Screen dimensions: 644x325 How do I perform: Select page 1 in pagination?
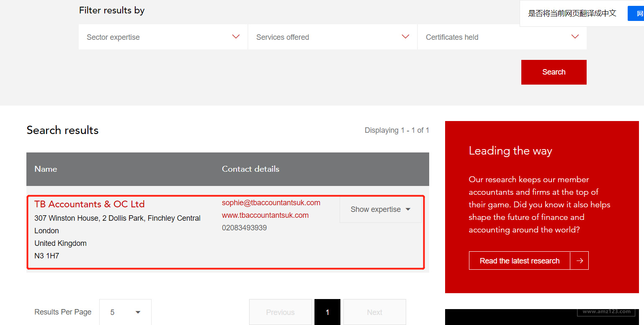pos(327,312)
